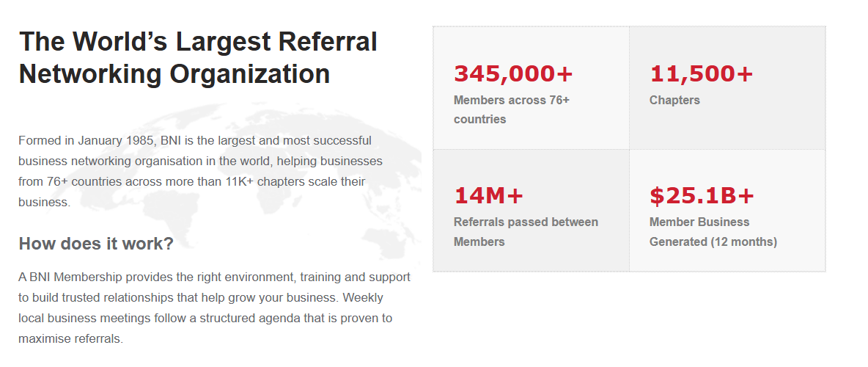The height and width of the screenshot is (367, 868).
Task: Click the 14M+ referrals number
Action: click(x=488, y=195)
